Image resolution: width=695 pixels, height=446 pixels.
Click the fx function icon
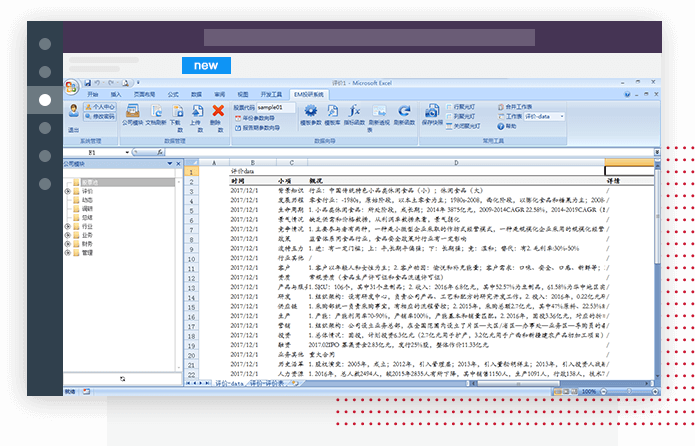[x=354, y=112]
